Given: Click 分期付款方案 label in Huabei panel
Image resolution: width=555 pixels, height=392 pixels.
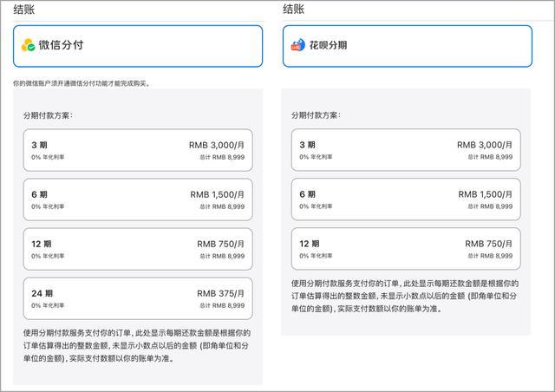Looking at the screenshot, I should tap(316, 115).
